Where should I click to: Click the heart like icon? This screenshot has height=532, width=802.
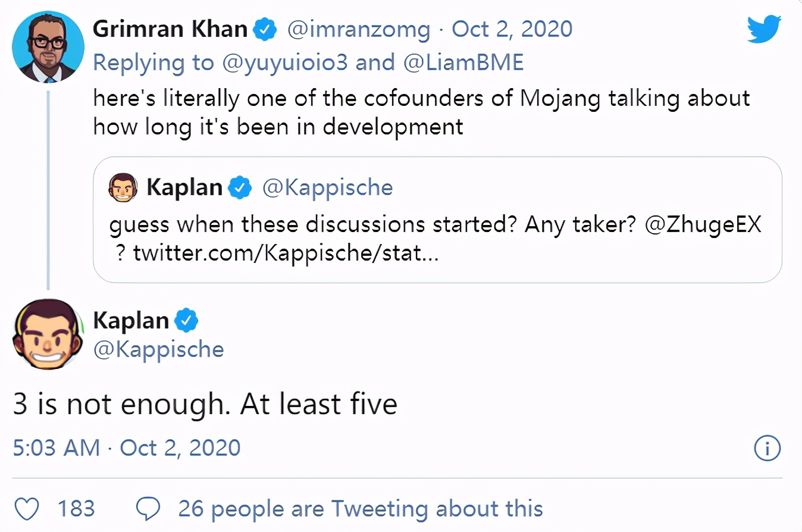(26, 509)
